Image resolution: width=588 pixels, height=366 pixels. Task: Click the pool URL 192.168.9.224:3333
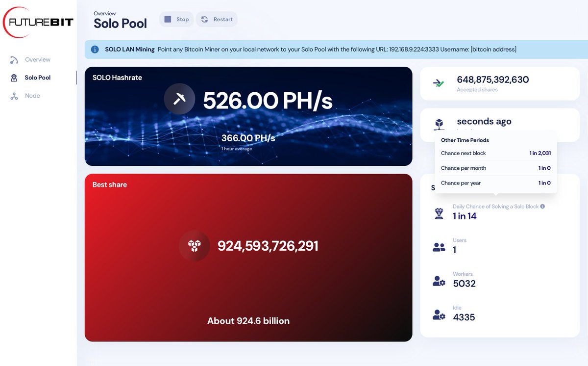pyautogui.click(x=416, y=50)
